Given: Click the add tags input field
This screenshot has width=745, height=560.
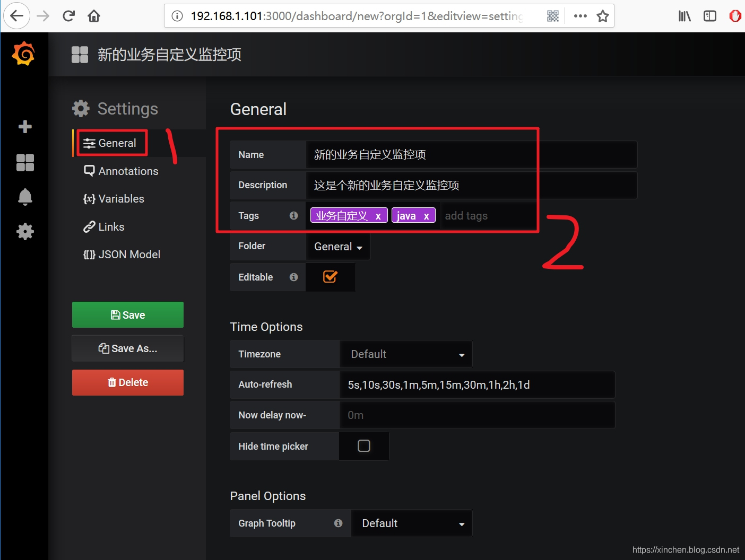Looking at the screenshot, I should pyautogui.click(x=487, y=216).
